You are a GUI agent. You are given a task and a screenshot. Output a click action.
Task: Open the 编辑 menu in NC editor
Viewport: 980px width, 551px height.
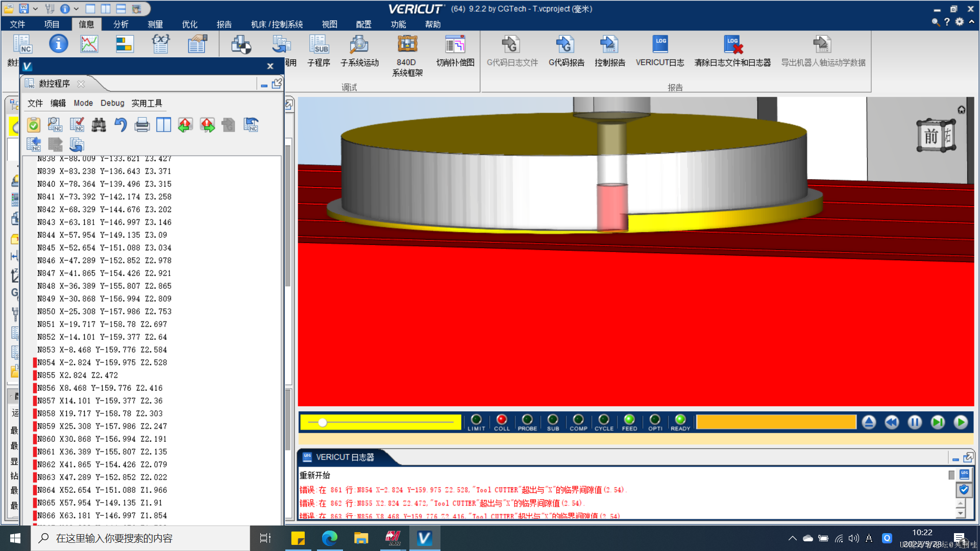click(x=58, y=103)
